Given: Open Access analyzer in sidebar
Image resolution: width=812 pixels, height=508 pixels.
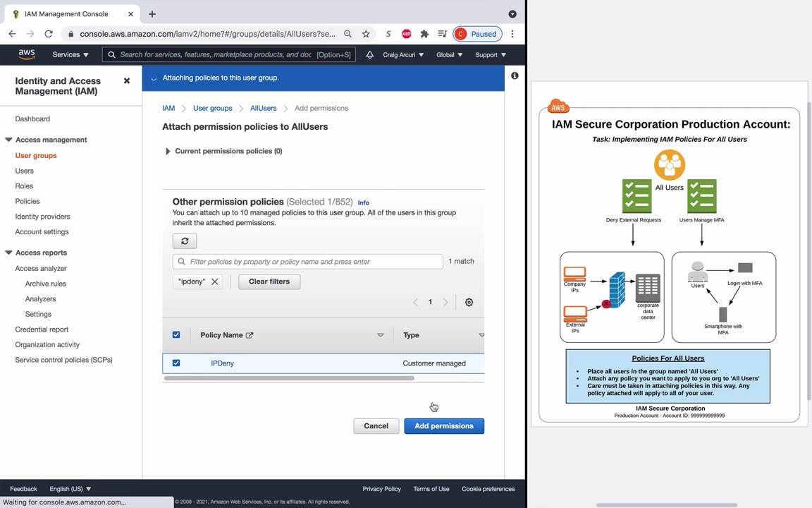Looking at the screenshot, I should (x=41, y=268).
